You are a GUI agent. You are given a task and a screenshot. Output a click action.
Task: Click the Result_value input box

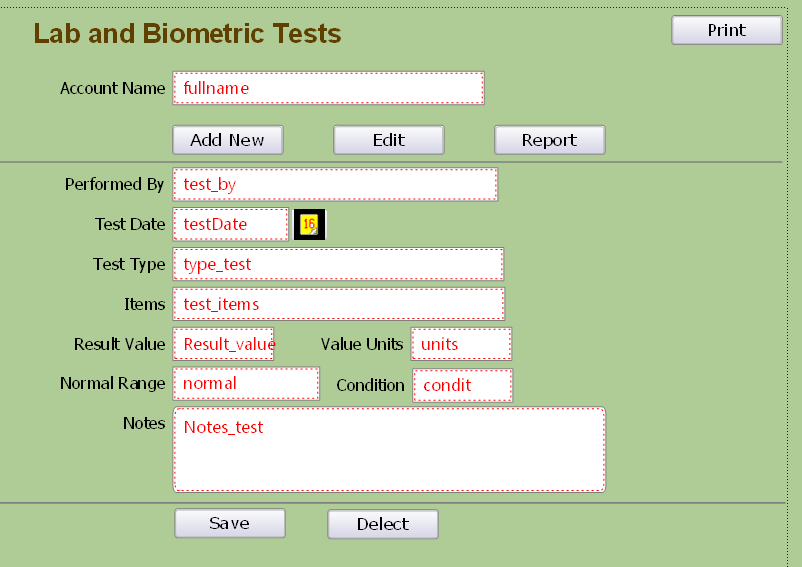click(224, 344)
